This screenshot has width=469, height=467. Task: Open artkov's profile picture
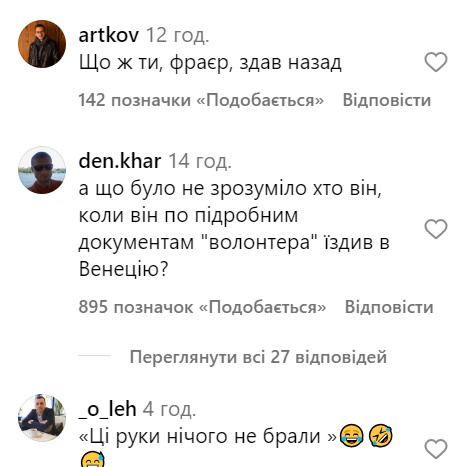click(42, 44)
